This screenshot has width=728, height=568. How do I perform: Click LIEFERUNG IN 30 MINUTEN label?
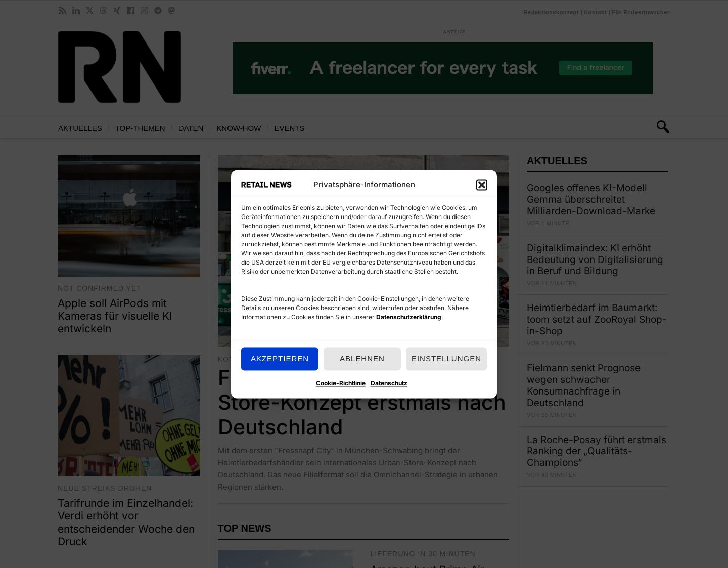[x=423, y=554]
